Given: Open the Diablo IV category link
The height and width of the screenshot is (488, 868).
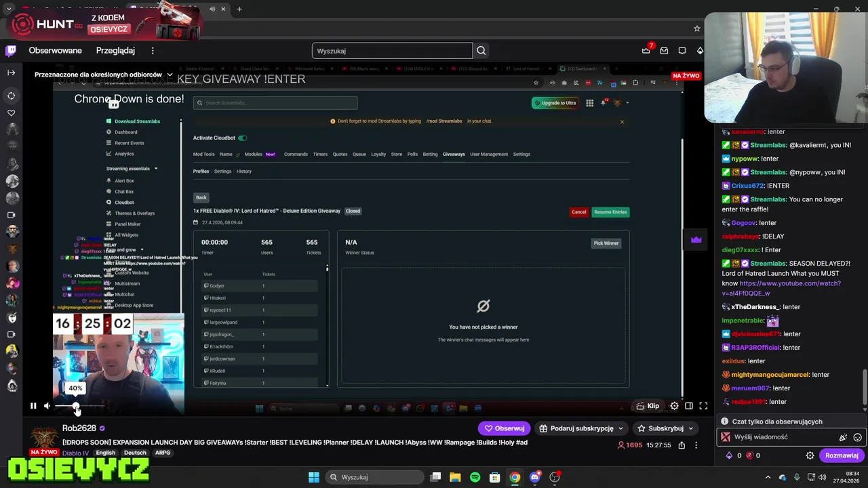Looking at the screenshot, I should [x=75, y=453].
